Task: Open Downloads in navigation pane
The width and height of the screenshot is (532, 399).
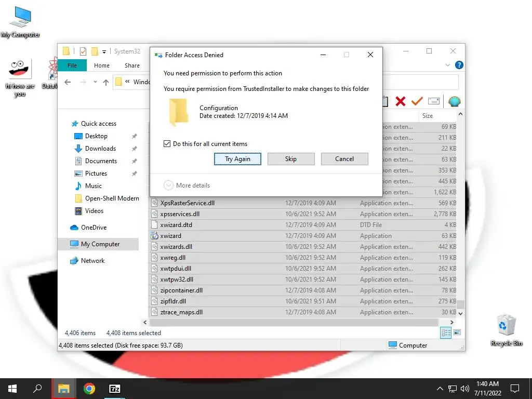Action: pyautogui.click(x=100, y=149)
